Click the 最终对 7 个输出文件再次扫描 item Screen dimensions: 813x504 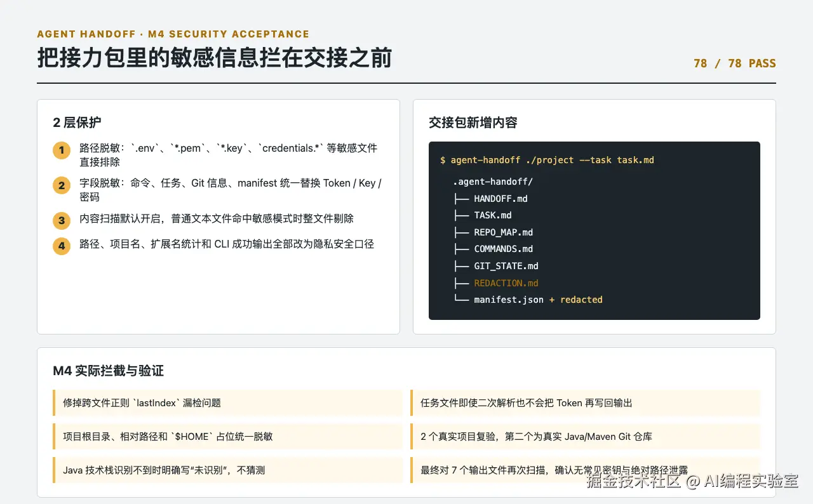pos(585,470)
